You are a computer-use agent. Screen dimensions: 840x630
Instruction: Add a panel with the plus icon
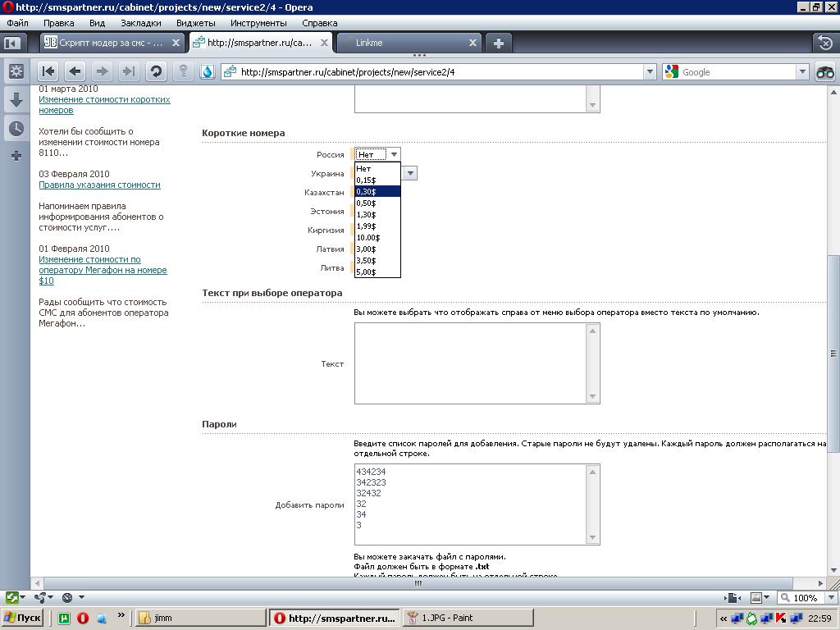tap(16, 157)
